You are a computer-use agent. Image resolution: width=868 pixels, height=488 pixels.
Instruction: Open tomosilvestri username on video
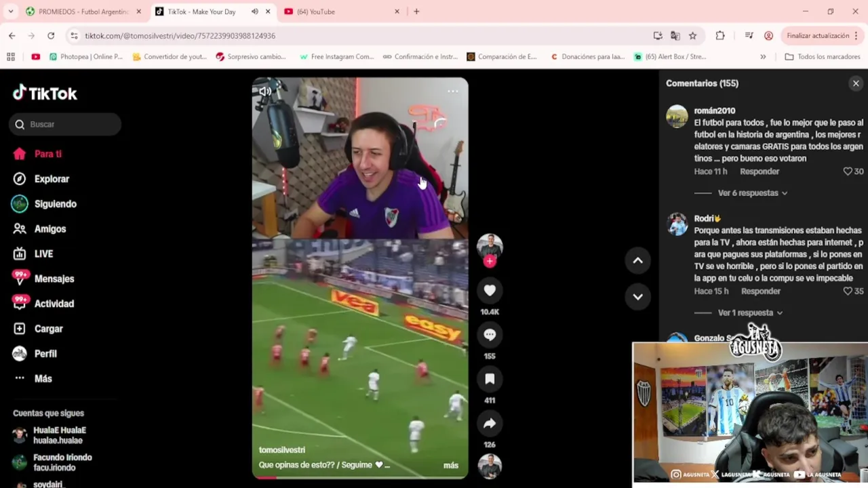pyautogui.click(x=281, y=450)
